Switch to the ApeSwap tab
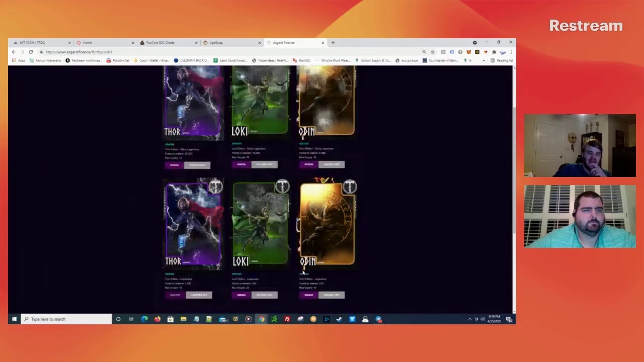 tap(232, 43)
